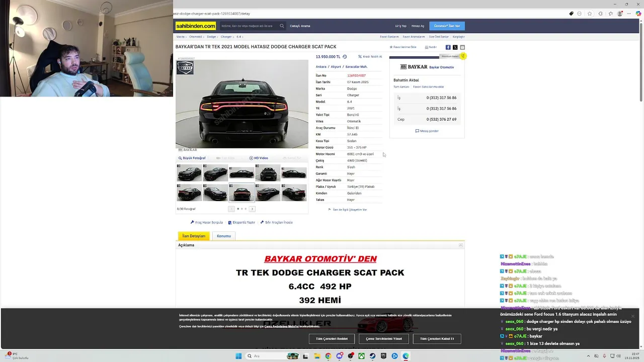
Task: Click Ücretsiz İlan Ver button
Action: [447, 26]
